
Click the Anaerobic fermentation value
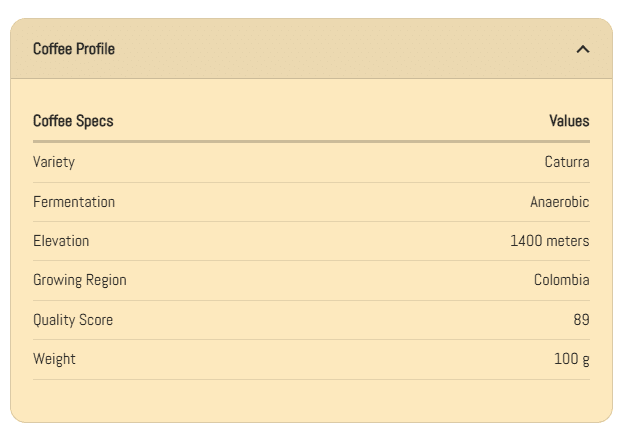tap(559, 202)
